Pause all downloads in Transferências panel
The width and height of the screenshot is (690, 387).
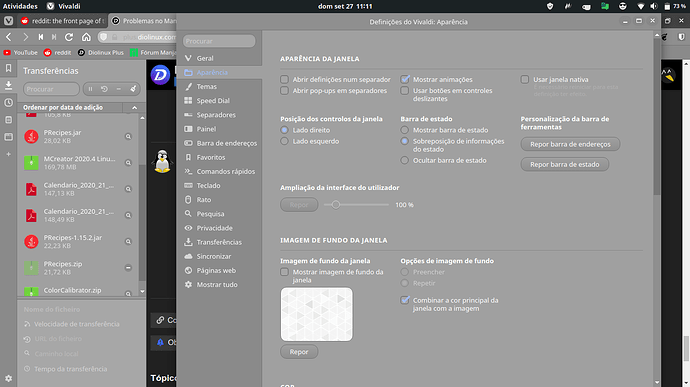pyautogui.click(x=90, y=89)
